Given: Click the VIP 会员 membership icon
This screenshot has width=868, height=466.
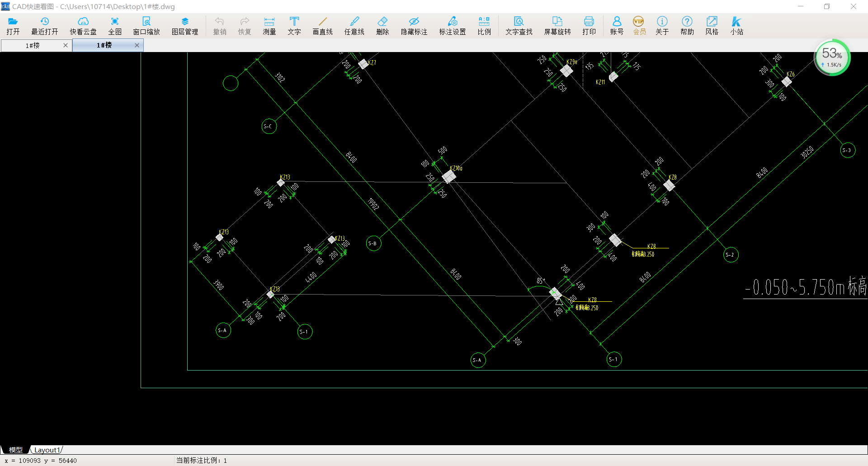Looking at the screenshot, I should coord(639,25).
